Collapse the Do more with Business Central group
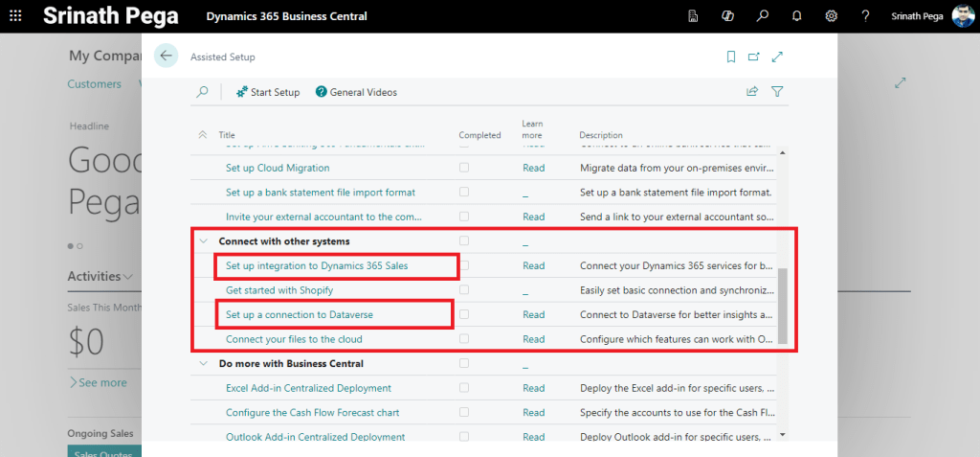The image size is (980, 457). (203, 364)
